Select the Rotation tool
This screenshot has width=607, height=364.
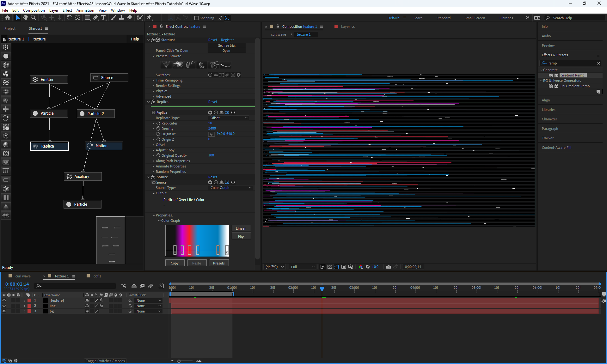(70, 18)
